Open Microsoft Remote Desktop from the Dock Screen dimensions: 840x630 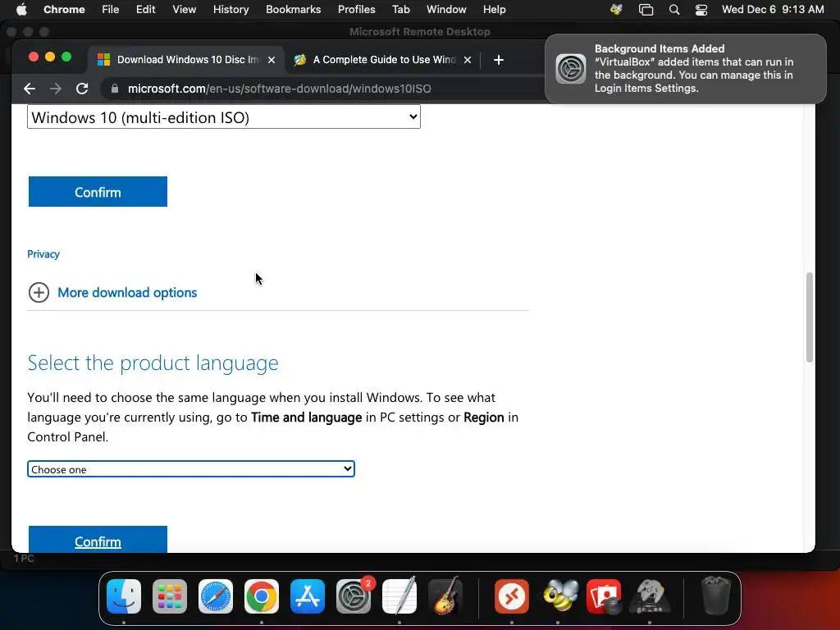click(512, 596)
